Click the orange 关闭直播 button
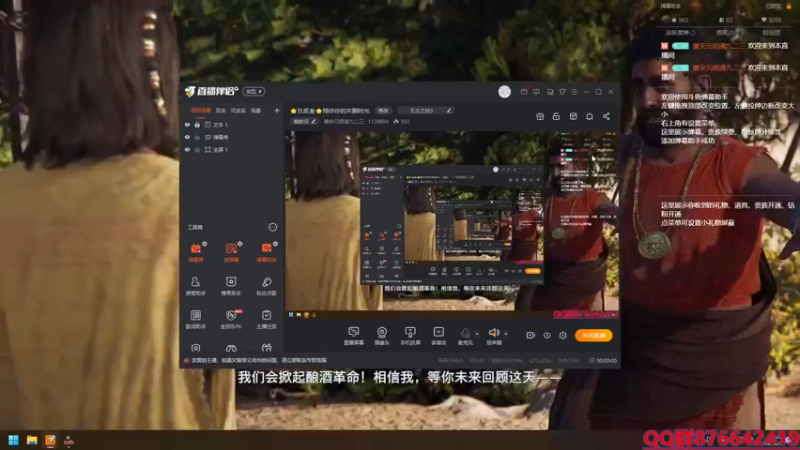The width and height of the screenshot is (800, 450). click(593, 335)
